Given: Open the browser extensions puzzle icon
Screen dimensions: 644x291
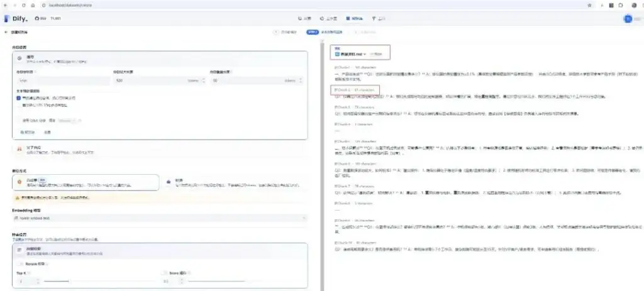Looking at the screenshot, I should (621, 5).
